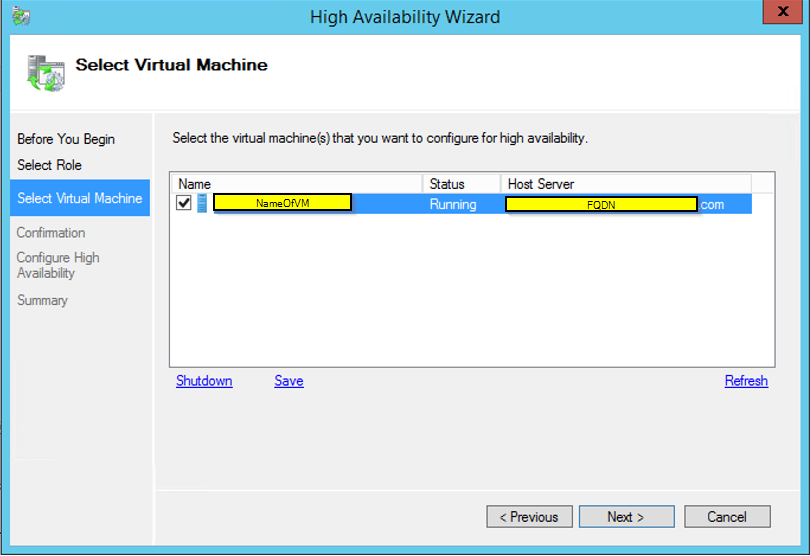Click the Confirmation step in the sidebar
Viewport: 810px width, 556px height.
(51, 233)
